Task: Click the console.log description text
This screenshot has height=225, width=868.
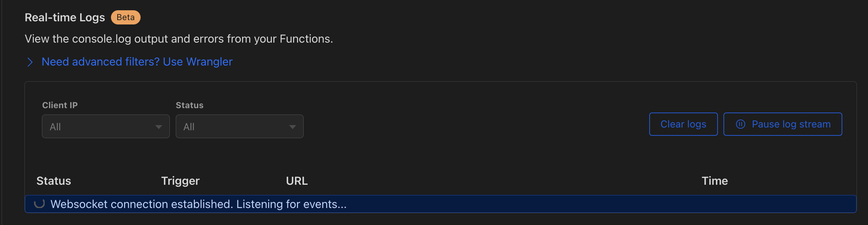Action: pos(178,39)
